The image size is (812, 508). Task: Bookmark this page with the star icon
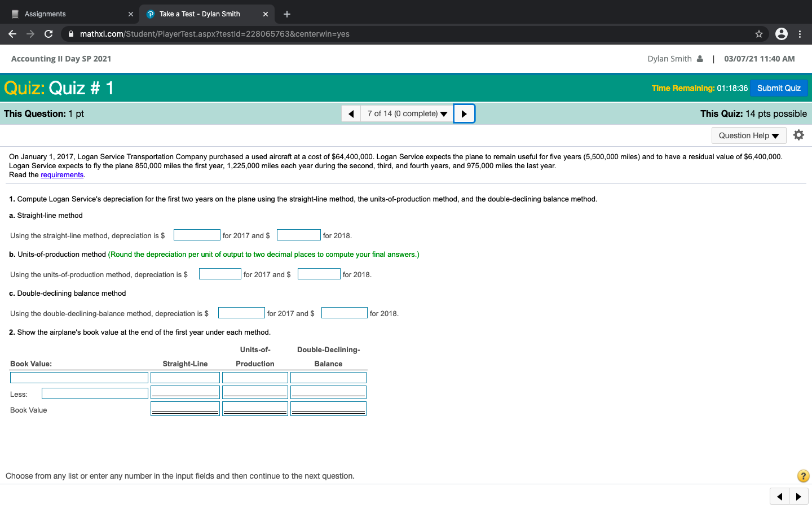point(759,34)
